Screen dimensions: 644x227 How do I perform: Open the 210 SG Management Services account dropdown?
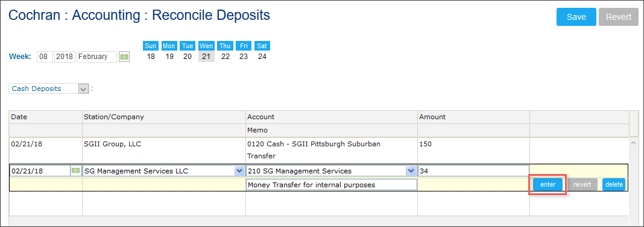point(410,171)
